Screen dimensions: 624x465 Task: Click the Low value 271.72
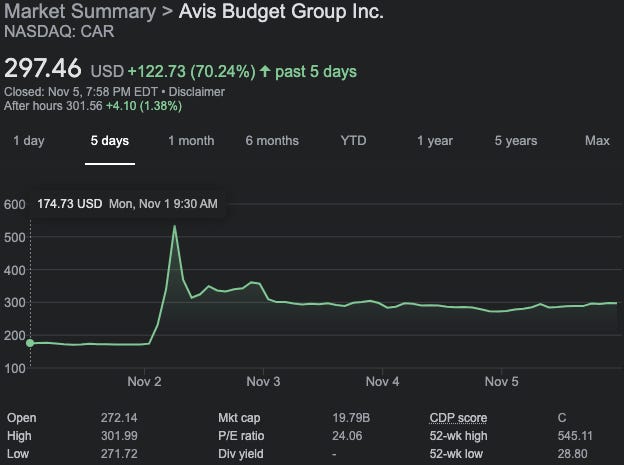pyautogui.click(x=119, y=453)
